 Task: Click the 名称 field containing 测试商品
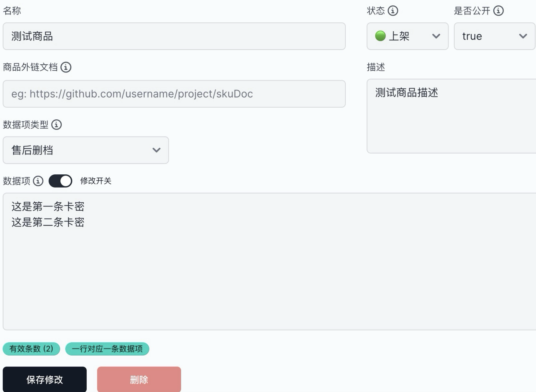click(x=174, y=36)
